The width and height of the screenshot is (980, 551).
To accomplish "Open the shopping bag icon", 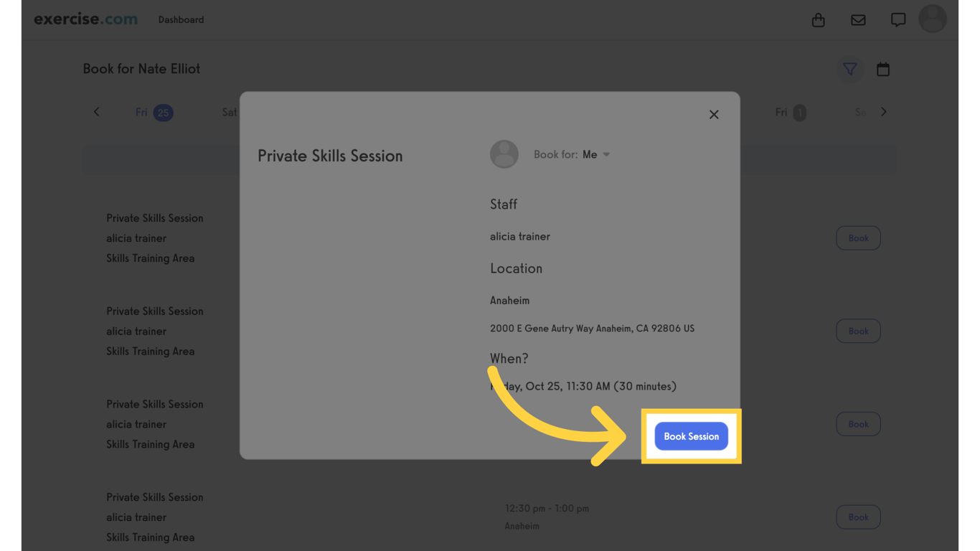I will (818, 20).
